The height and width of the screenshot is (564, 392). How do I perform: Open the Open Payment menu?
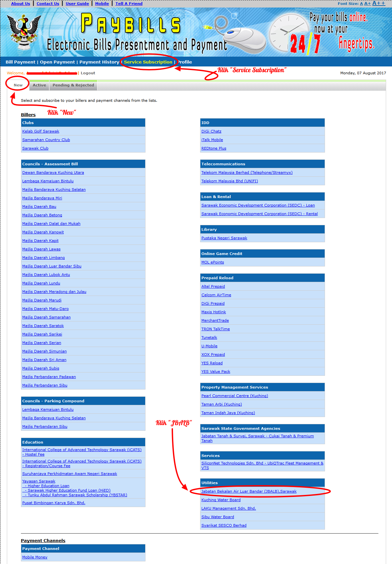tap(57, 62)
